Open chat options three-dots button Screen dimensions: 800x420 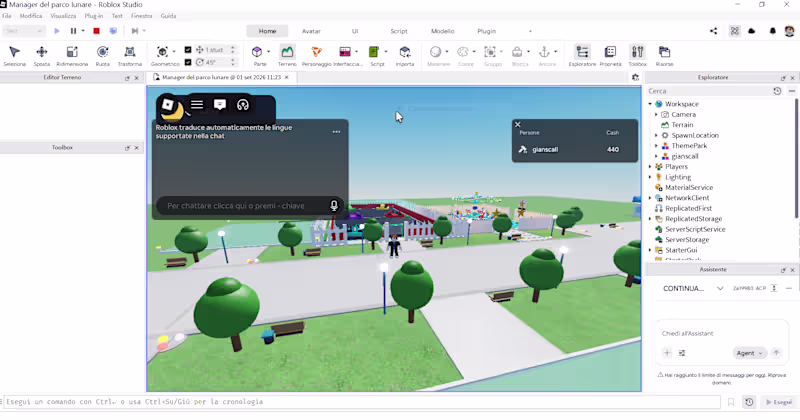(336, 132)
